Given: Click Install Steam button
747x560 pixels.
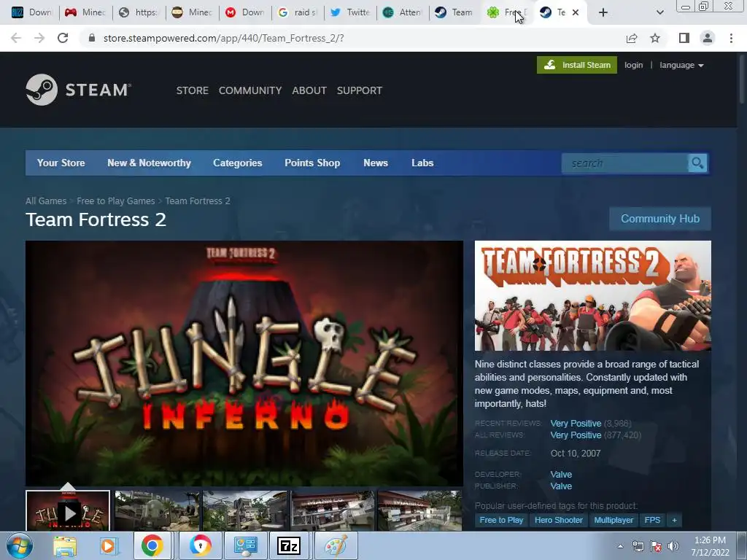Looking at the screenshot, I should 577,65.
